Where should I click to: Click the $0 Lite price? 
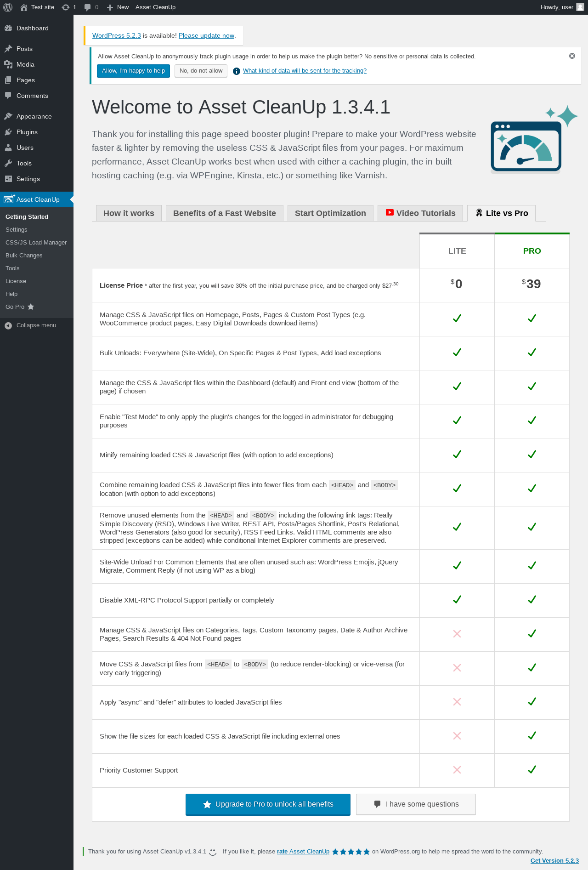(x=457, y=284)
